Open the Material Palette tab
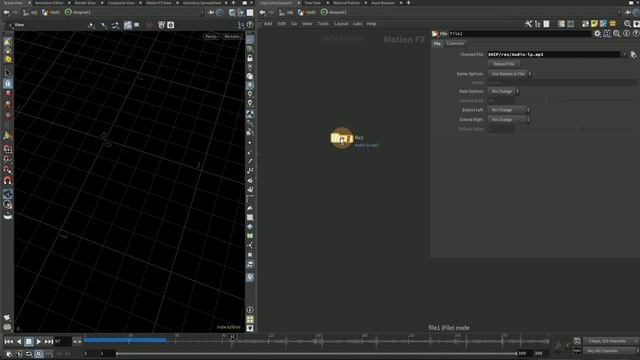Screen dimensions: 640x360 pos(346,2)
